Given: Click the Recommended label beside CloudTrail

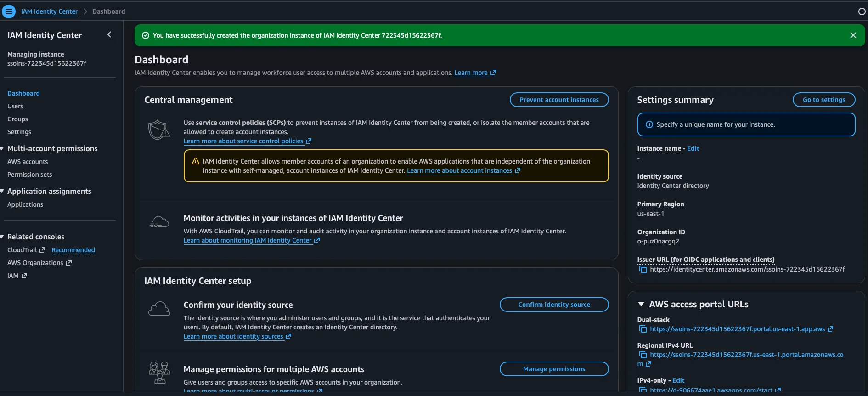Looking at the screenshot, I should tap(73, 250).
